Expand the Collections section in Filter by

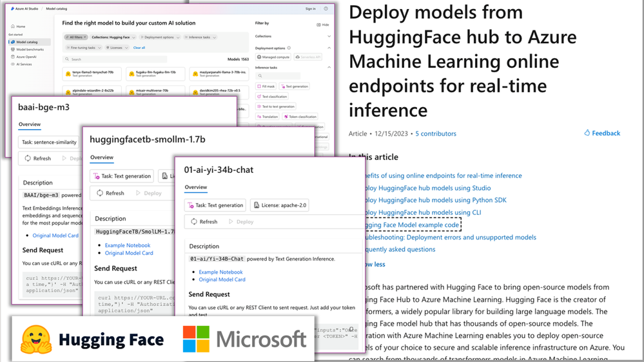coord(329,36)
